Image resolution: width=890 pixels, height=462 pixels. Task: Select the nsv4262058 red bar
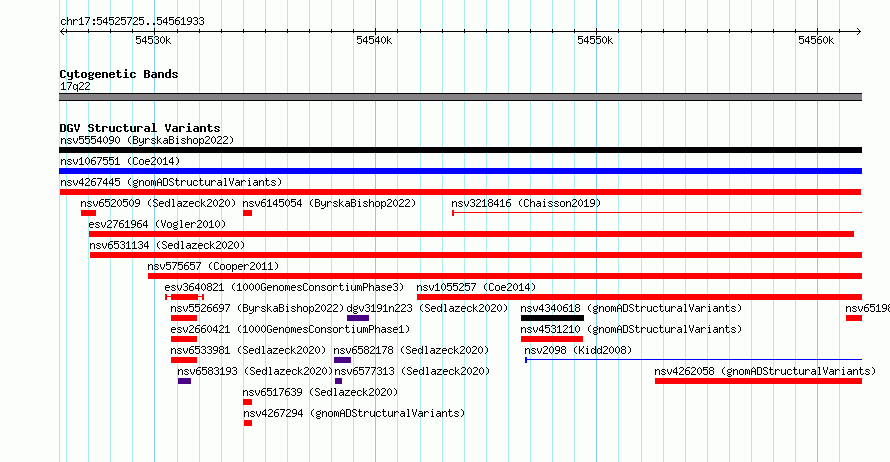758,381
